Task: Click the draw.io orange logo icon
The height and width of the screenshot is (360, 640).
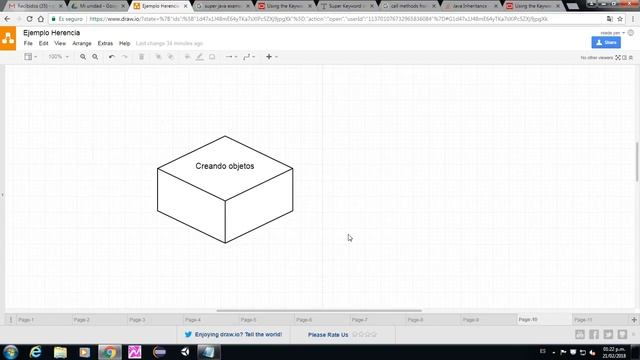Action: pyautogui.click(x=8, y=39)
